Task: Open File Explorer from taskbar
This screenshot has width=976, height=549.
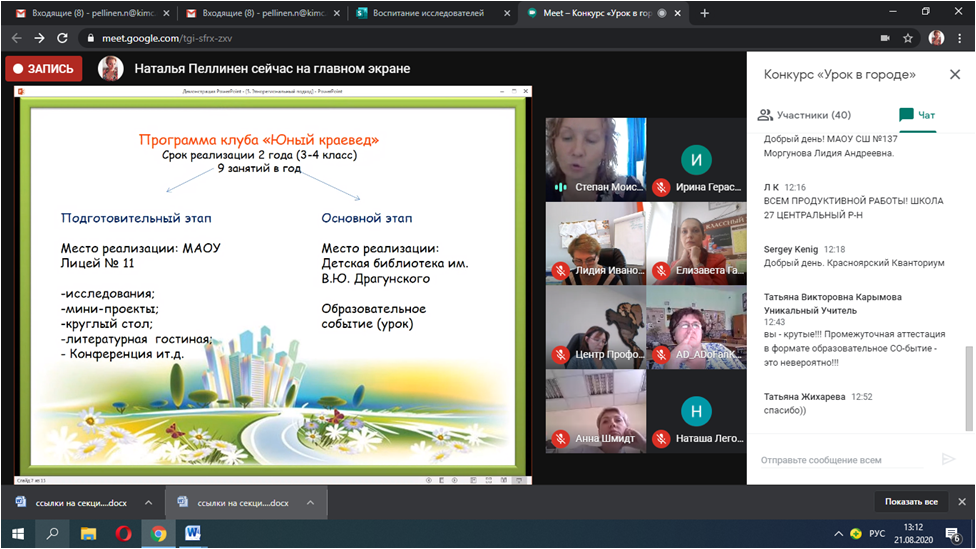Action: point(88,533)
